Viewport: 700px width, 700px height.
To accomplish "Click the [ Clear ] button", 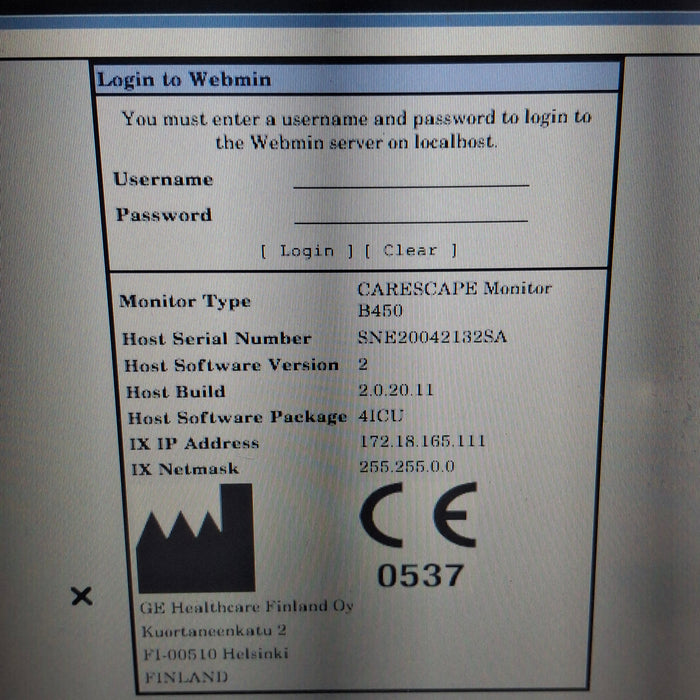I will coord(411,250).
